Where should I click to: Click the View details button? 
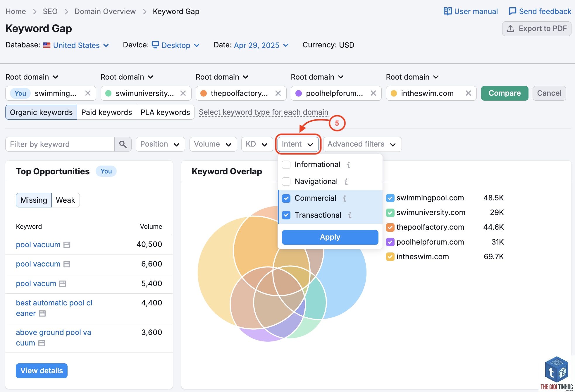[x=42, y=371]
